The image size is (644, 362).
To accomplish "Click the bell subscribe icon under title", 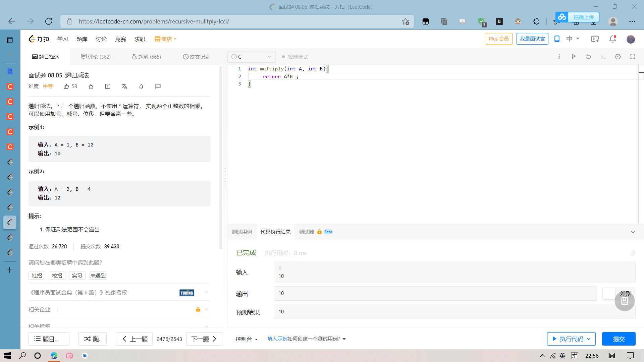I will (141, 86).
